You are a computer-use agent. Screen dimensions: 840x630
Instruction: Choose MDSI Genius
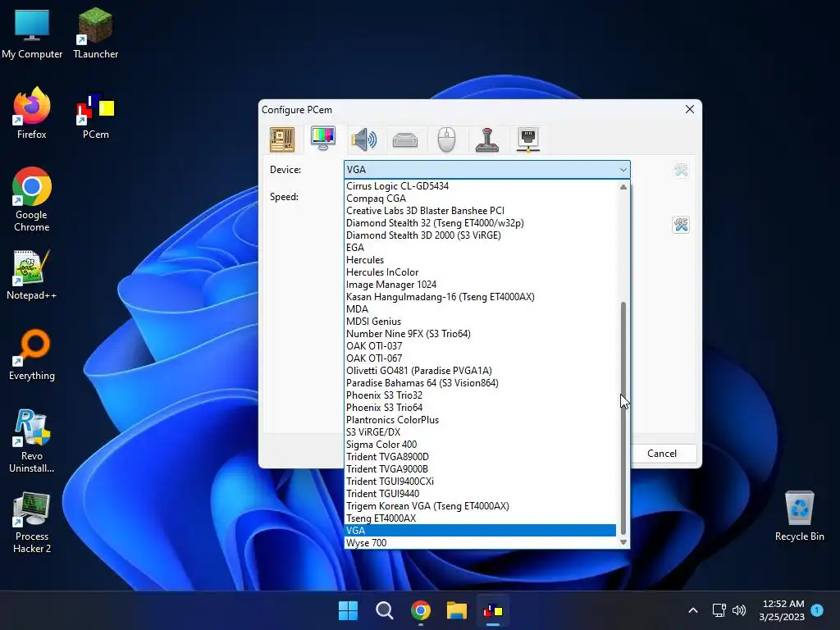point(480,322)
